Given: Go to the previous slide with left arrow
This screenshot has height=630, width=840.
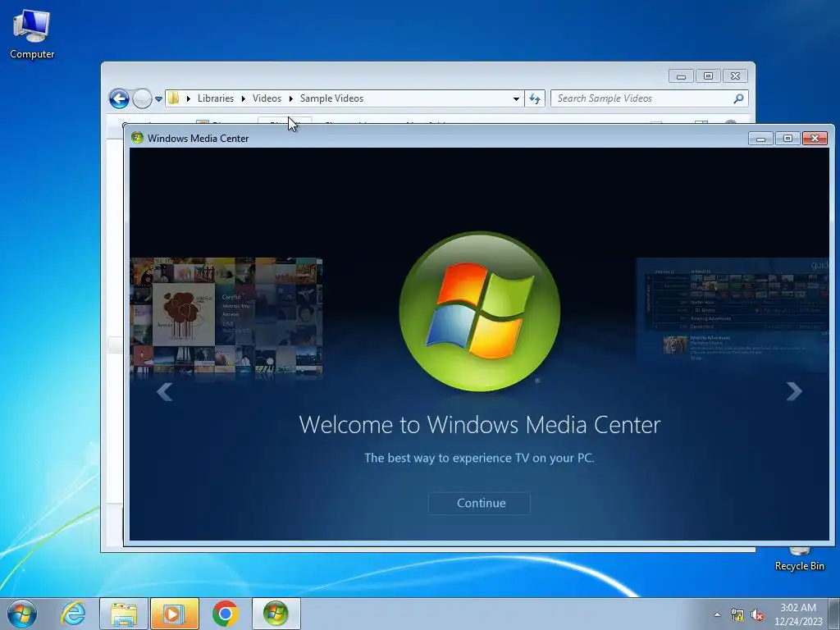Looking at the screenshot, I should 164,391.
